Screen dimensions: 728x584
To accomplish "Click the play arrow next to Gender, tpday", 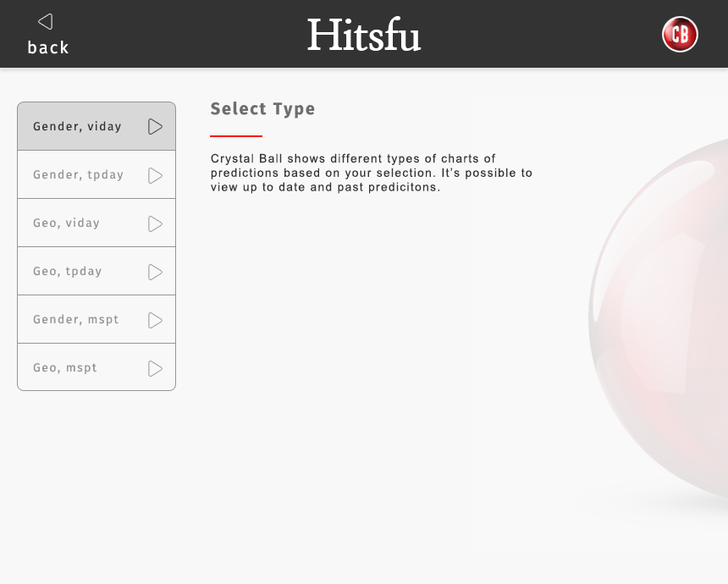I will [x=155, y=174].
